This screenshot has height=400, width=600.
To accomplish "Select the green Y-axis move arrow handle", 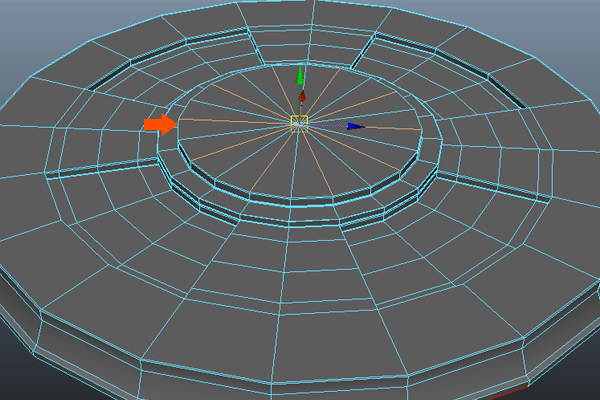I will [300, 75].
